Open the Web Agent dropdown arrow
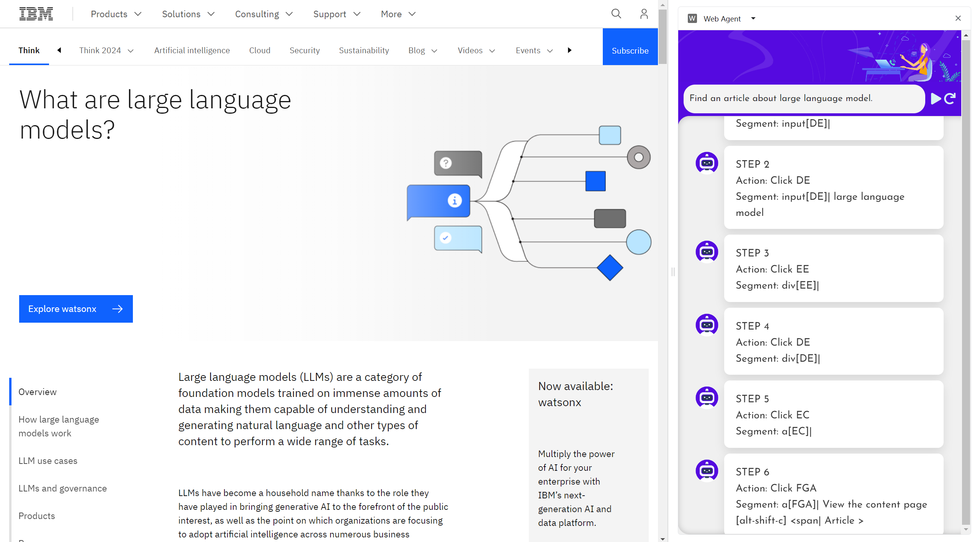This screenshot has height=542, width=980. point(753,18)
